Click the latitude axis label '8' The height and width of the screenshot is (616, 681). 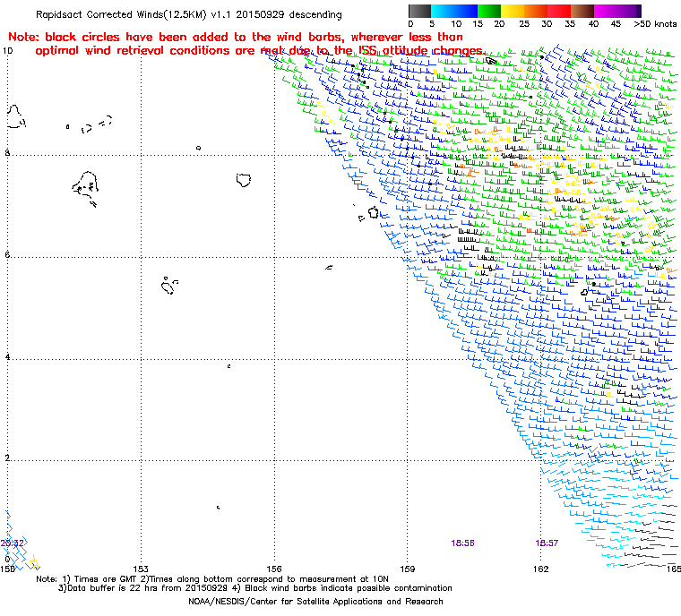6,153
